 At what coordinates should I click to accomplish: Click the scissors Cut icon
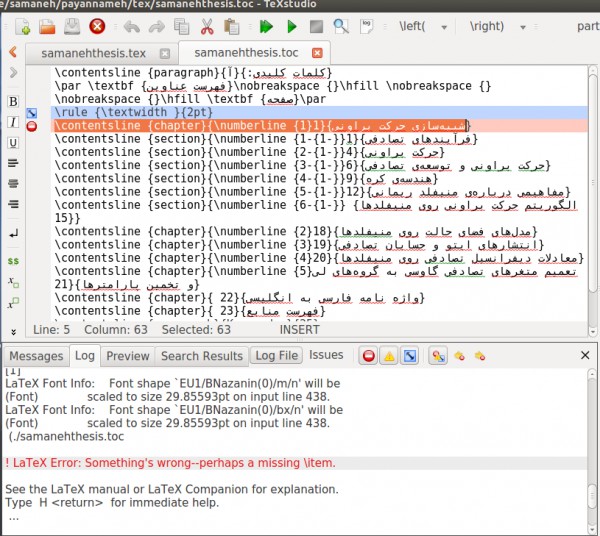206,26
